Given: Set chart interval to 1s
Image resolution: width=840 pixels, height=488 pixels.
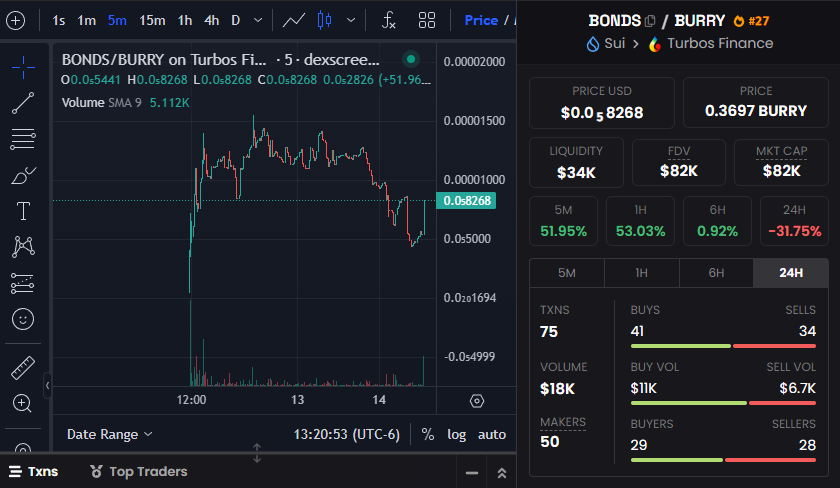Looking at the screenshot, I should (58, 20).
